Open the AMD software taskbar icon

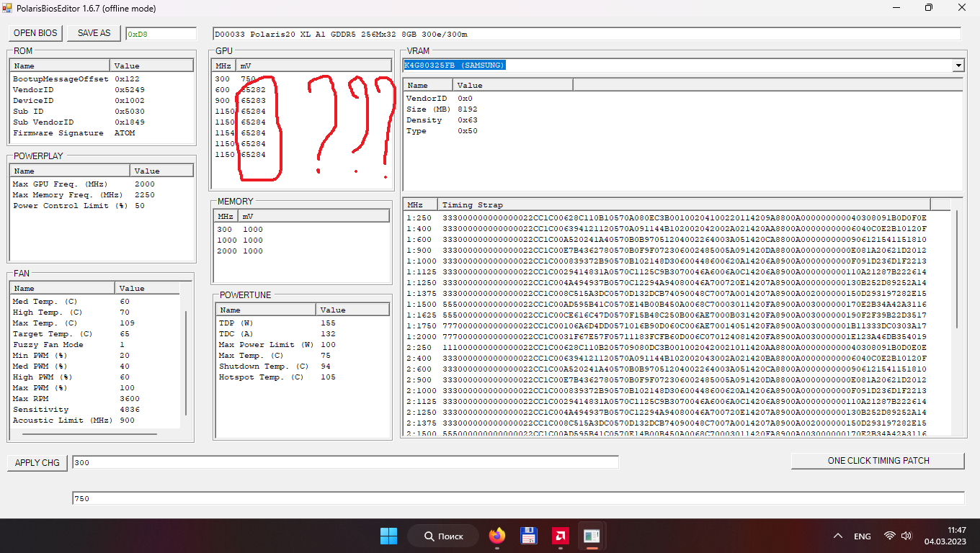[x=560, y=536]
